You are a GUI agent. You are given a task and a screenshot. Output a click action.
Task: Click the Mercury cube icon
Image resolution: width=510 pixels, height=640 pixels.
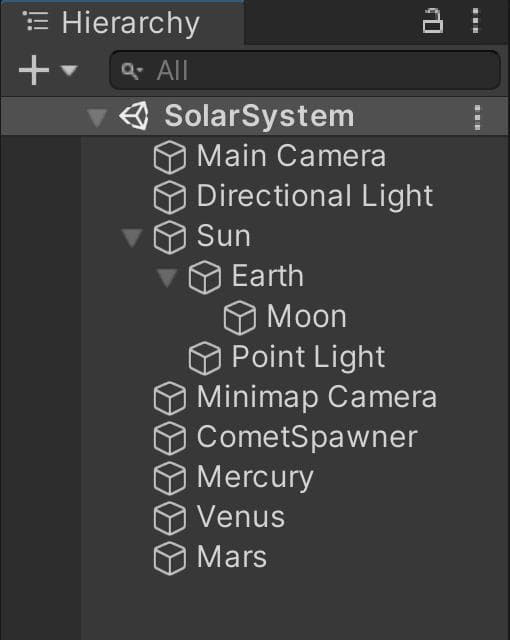tap(170, 478)
